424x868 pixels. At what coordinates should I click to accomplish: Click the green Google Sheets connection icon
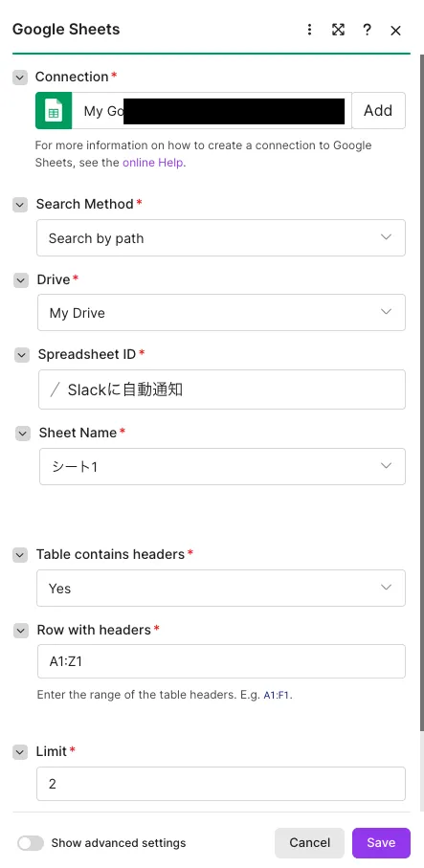pyautogui.click(x=54, y=111)
